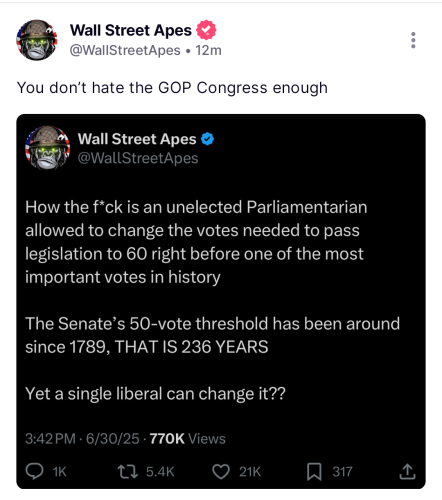Click the share upload icon
This screenshot has height=500, width=442.
407,471
